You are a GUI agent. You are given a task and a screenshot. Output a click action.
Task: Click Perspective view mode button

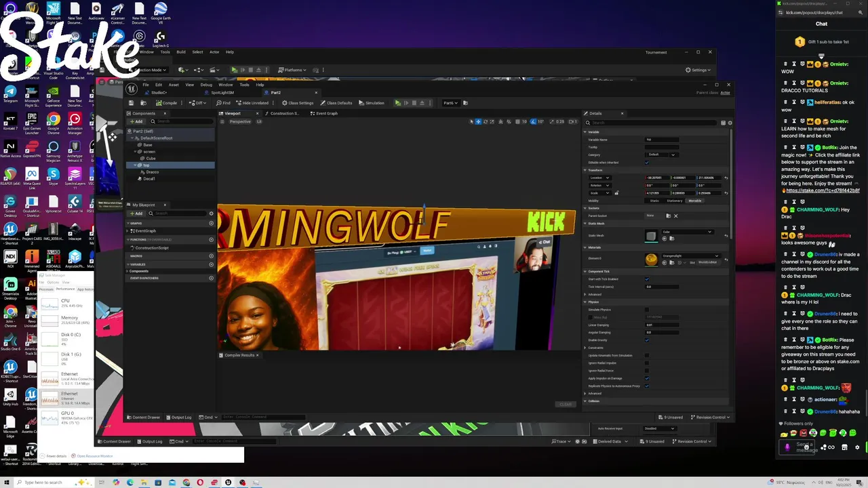(x=240, y=121)
